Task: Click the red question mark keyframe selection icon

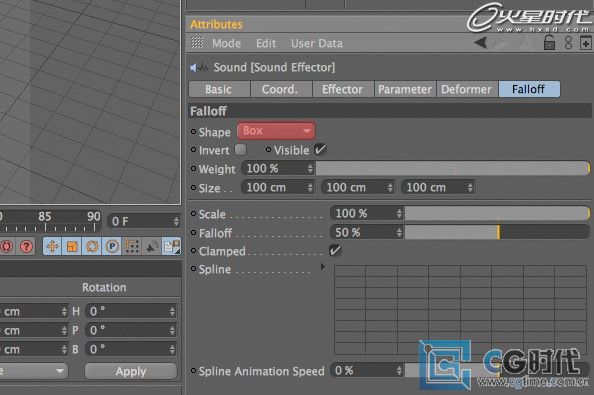Action: pyautogui.click(x=26, y=247)
